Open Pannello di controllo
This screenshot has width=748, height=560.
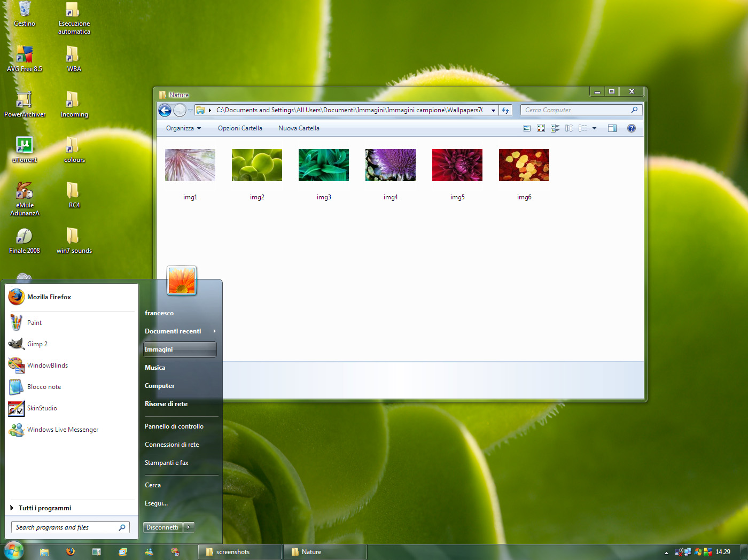[174, 426]
